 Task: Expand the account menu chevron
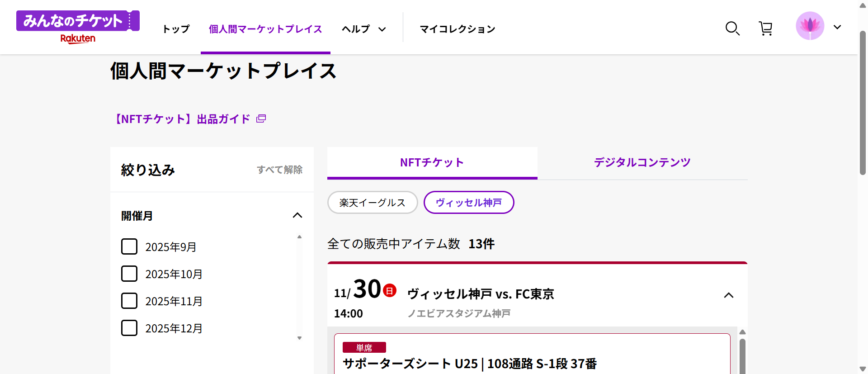[x=837, y=27]
